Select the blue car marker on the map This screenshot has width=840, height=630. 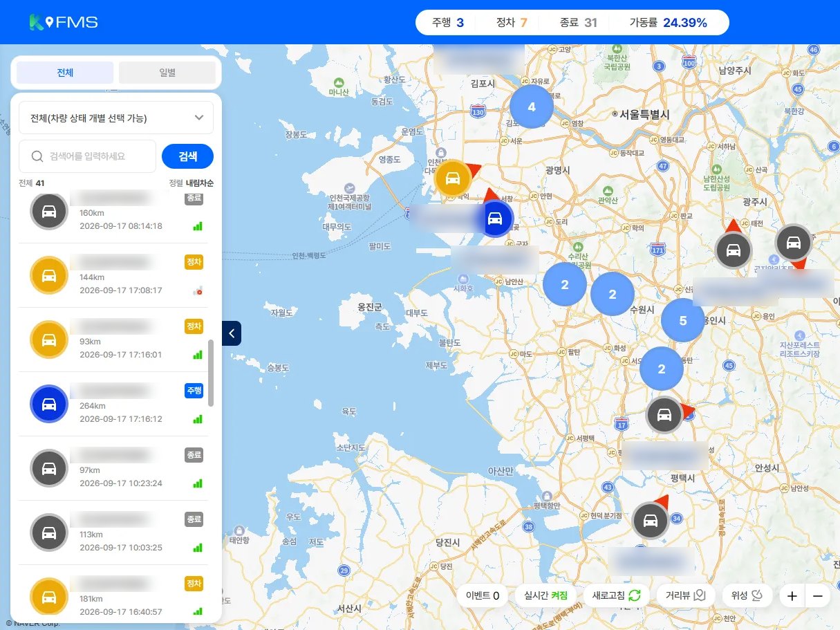tap(494, 219)
